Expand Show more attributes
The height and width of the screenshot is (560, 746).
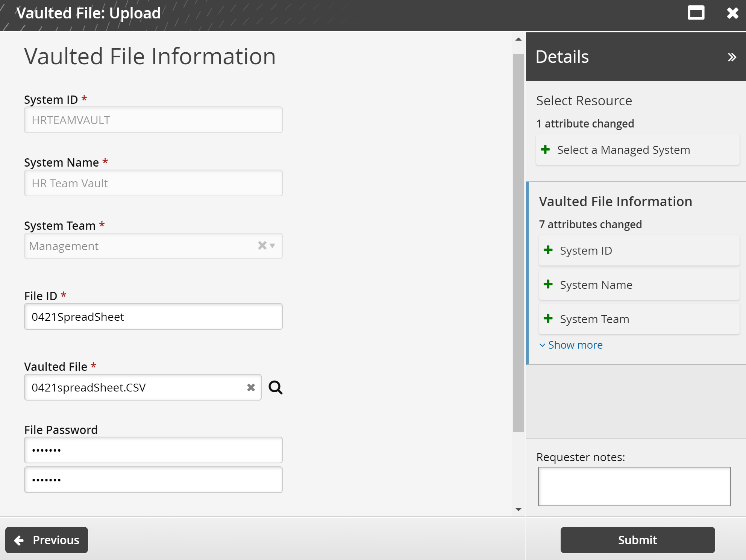click(571, 344)
